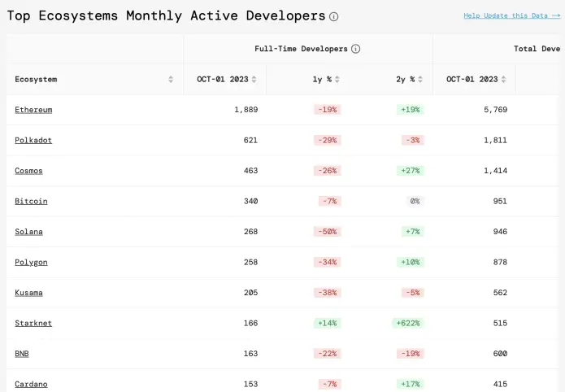The height and width of the screenshot is (392, 565).
Task: Click the 2y % header label
Action: (x=406, y=80)
